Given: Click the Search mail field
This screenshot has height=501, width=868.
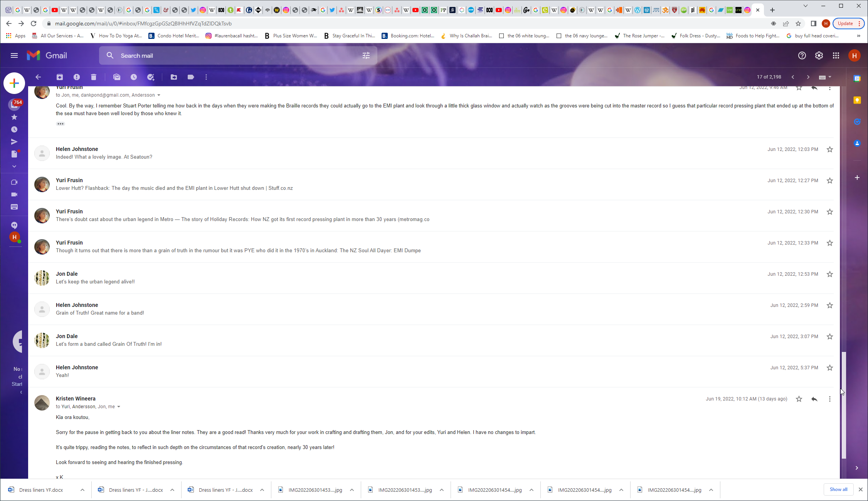Looking at the screenshot, I should point(238,55).
